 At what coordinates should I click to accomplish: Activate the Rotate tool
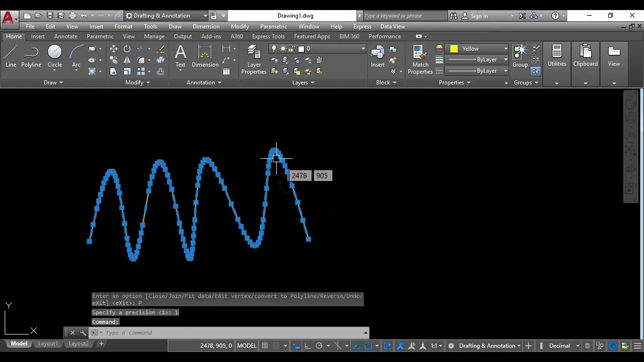point(127,49)
